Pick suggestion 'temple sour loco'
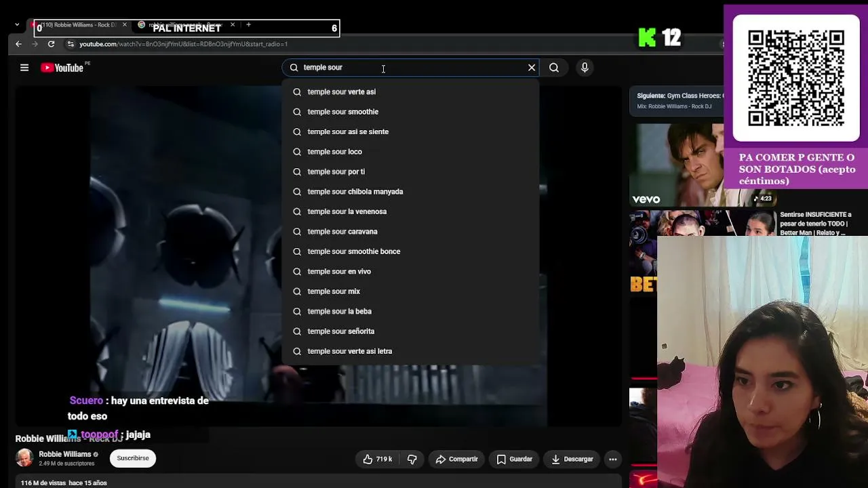The width and height of the screenshot is (868, 488). click(411, 152)
